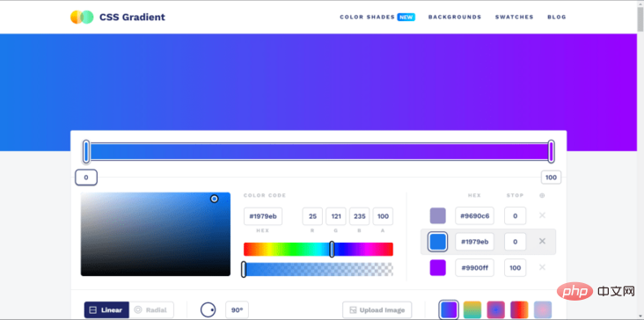
Task: Remove the #9690c6 color stop
Action: pyautogui.click(x=542, y=215)
